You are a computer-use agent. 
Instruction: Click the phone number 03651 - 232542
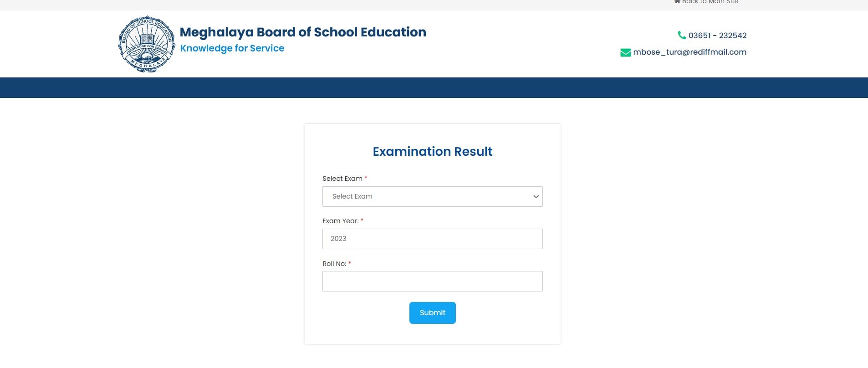717,36
